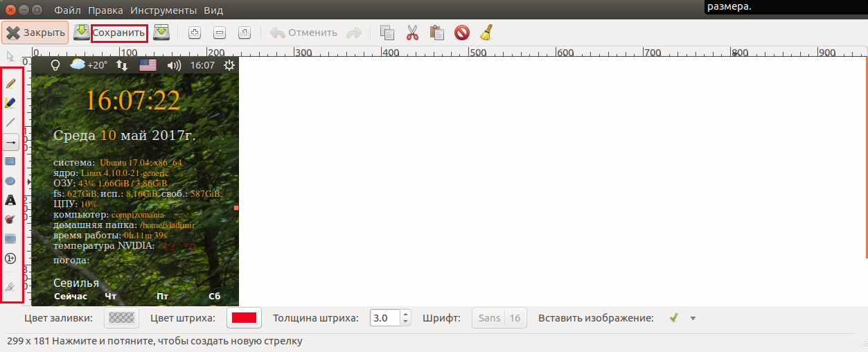Image resolution: width=868 pixels, height=352 pixels.
Task: Click the 'Шрифт:' label
Action: (x=441, y=318)
